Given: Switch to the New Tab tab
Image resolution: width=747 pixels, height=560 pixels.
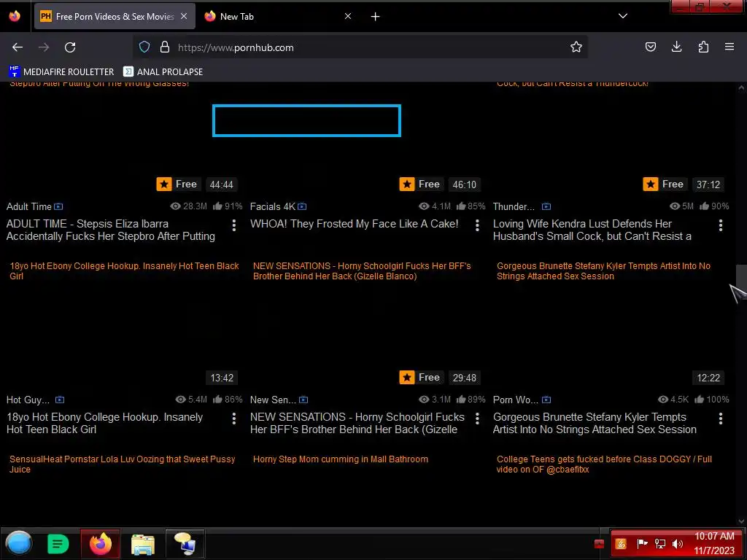Looking at the screenshot, I should (271, 16).
